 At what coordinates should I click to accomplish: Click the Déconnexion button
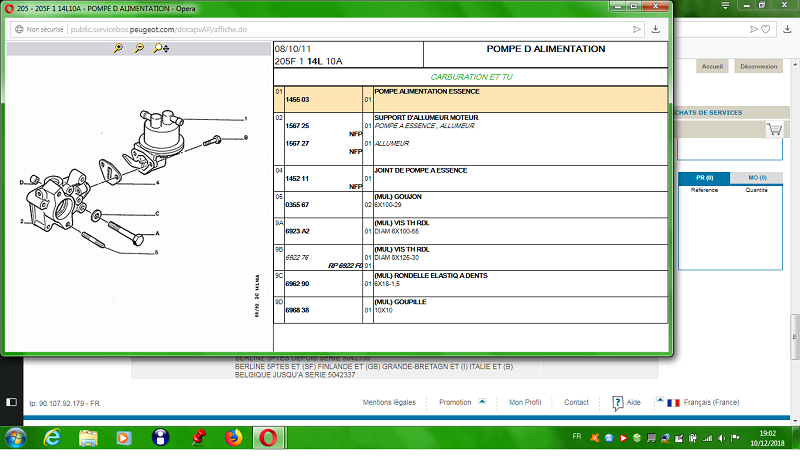758,66
